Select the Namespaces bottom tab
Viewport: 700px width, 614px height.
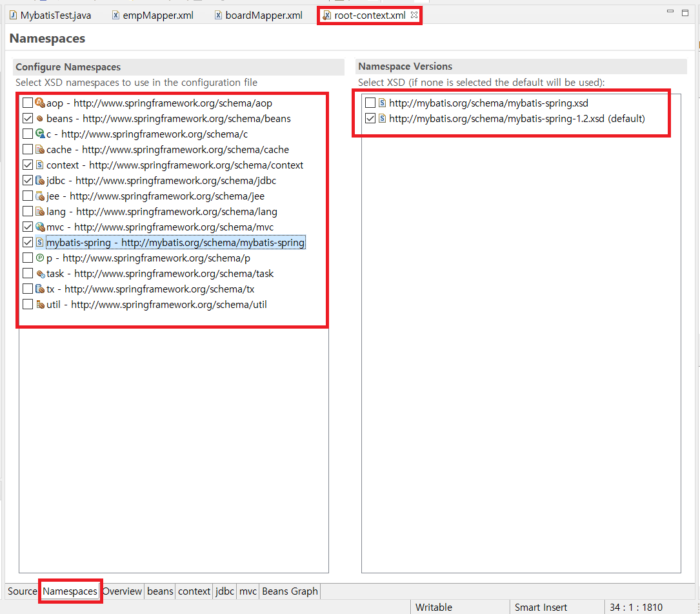click(x=70, y=591)
